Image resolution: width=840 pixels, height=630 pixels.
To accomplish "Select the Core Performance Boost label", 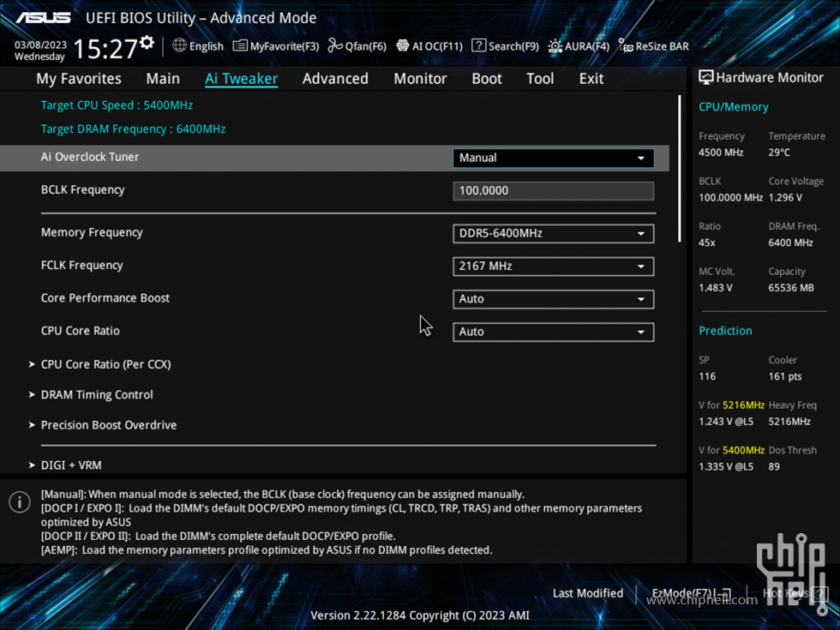I will (x=105, y=298).
